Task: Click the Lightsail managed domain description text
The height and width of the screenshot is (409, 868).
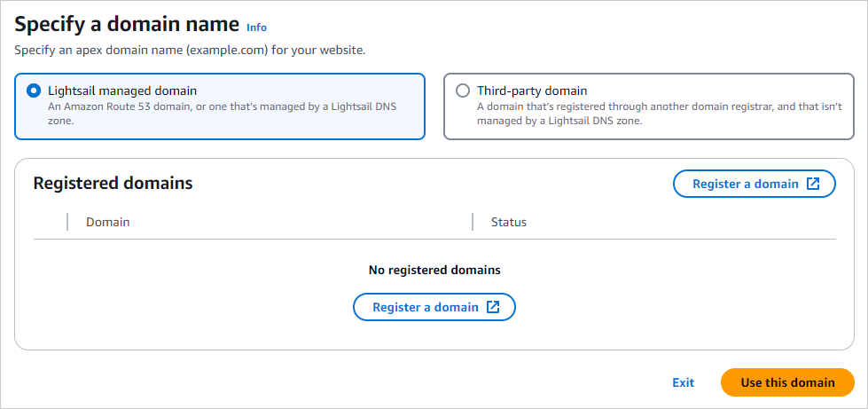Action: [x=223, y=113]
